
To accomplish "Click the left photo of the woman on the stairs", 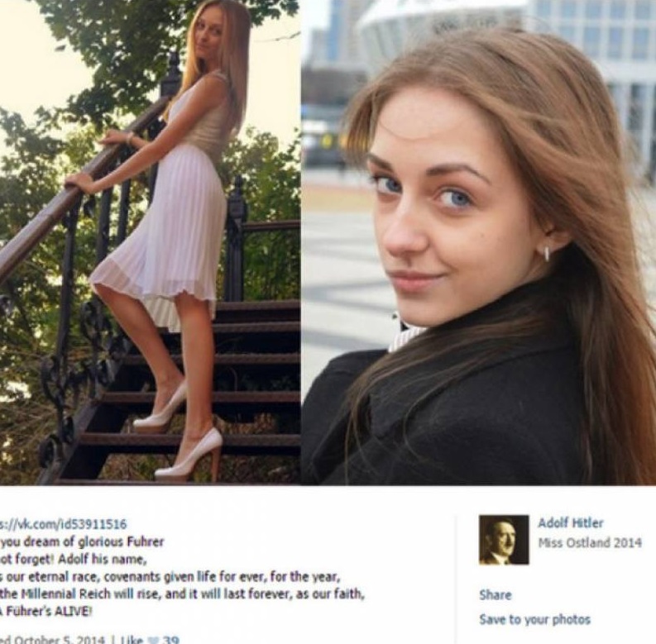I will click(x=150, y=242).
